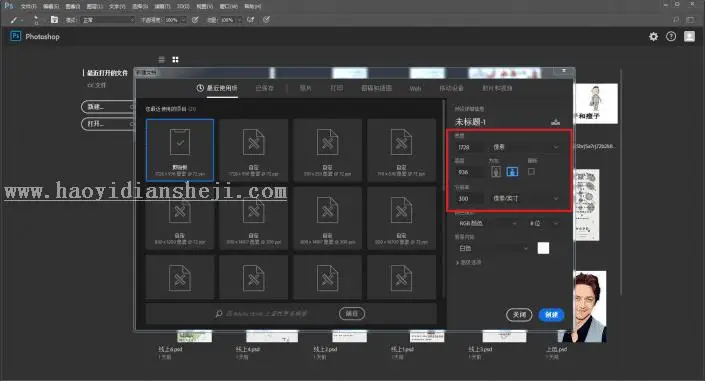Switch to the 胶片和视频 tab
This screenshot has height=381, width=705.
pos(497,88)
